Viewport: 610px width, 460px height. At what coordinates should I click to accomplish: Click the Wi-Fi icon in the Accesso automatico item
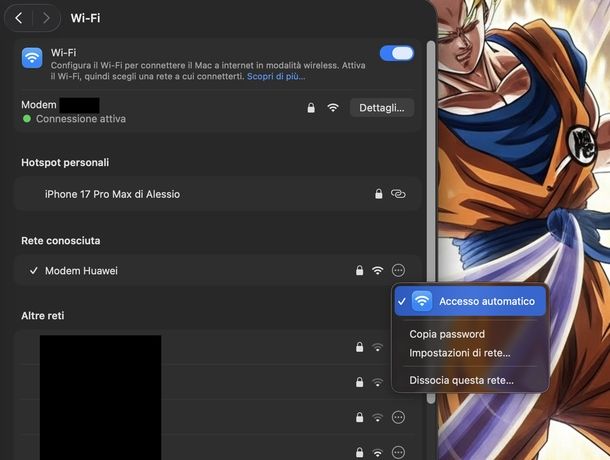pyautogui.click(x=422, y=301)
